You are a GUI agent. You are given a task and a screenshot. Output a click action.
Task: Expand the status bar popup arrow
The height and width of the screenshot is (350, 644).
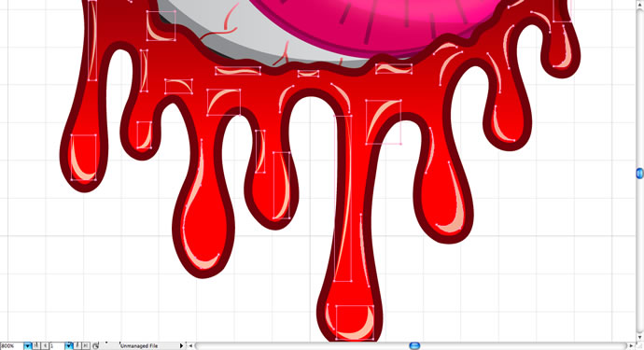coord(181,346)
